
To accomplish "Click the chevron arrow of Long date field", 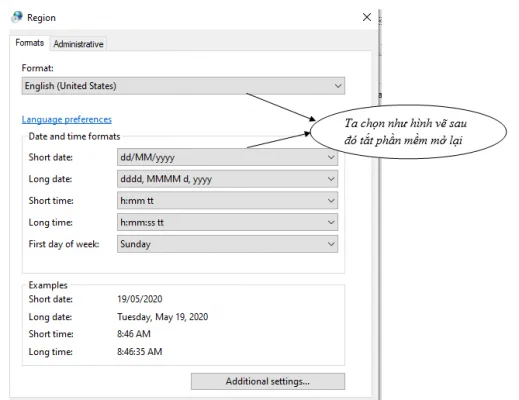I will [331, 179].
